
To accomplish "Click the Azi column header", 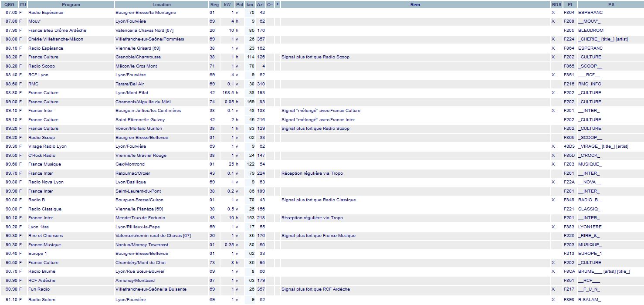I will point(260,4).
